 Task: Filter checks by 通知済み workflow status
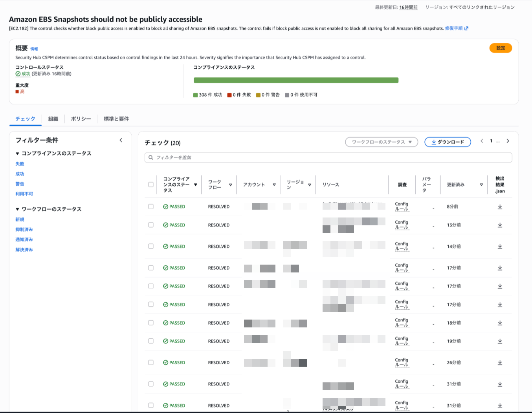pos(24,239)
